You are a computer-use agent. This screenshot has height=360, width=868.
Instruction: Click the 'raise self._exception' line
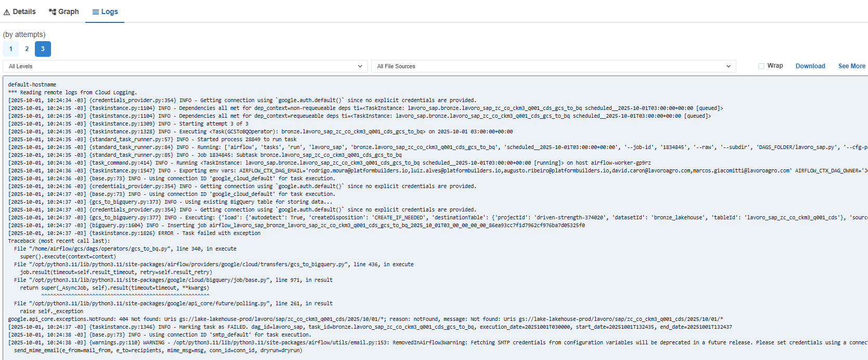[x=52, y=311]
